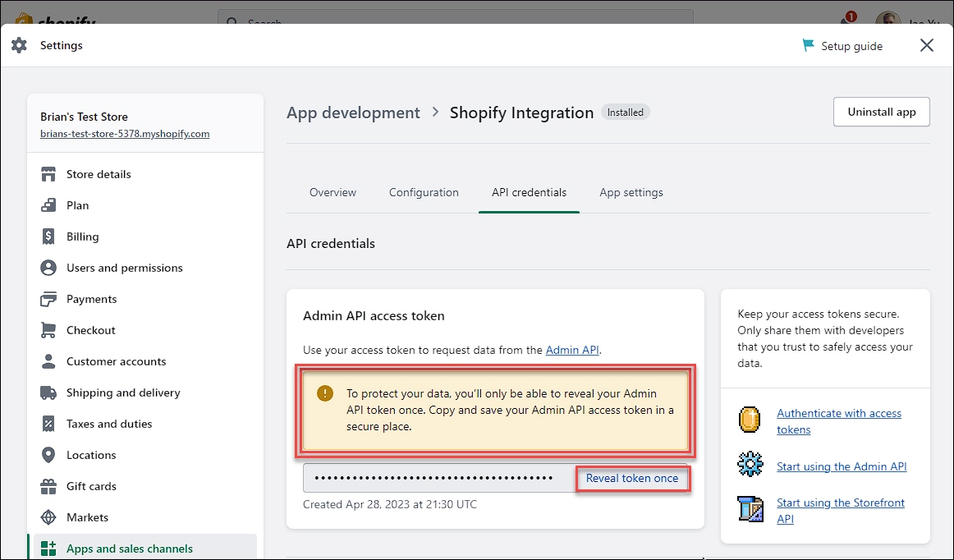Select the API credentials tab

point(530,192)
